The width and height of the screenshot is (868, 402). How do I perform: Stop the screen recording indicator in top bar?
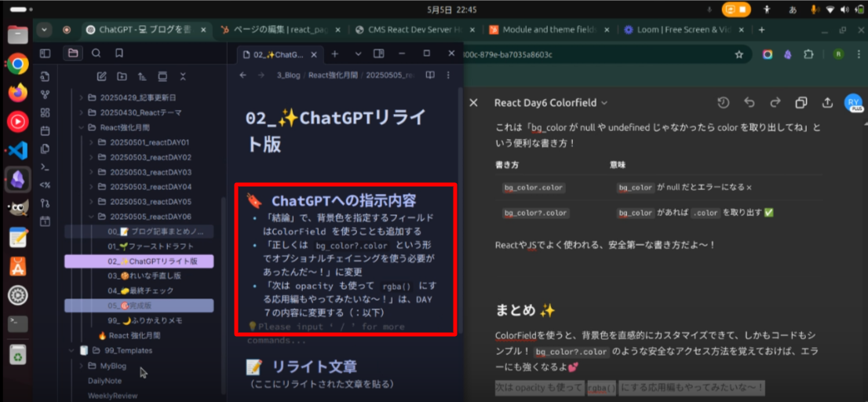(736, 10)
